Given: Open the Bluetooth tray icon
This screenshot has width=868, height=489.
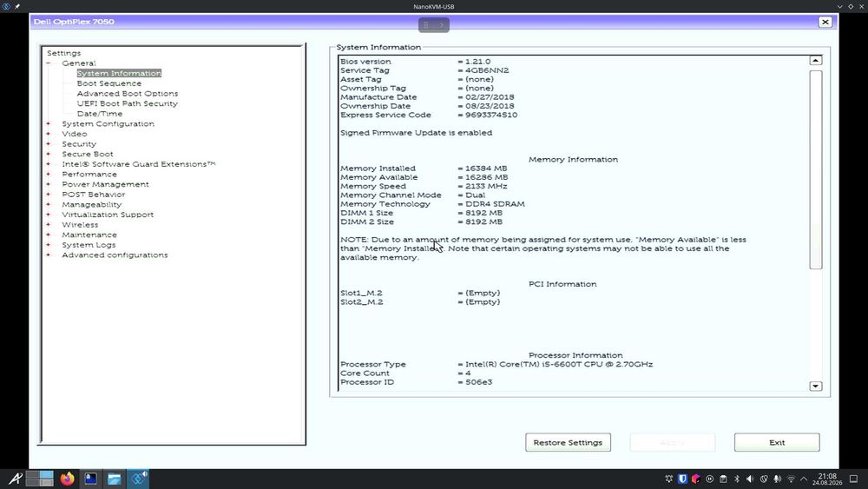Looking at the screenshot, I should tap(737, 479).
